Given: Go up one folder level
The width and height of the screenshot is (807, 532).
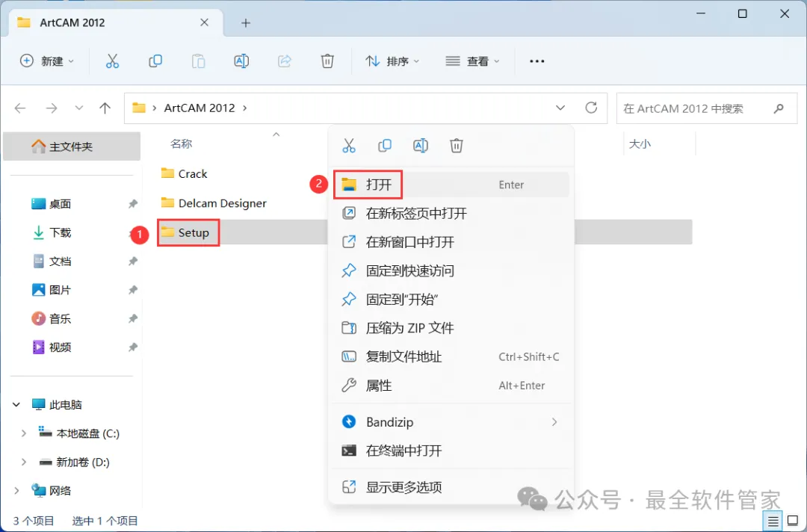Looking at the screenshot, I should point(105,108).
